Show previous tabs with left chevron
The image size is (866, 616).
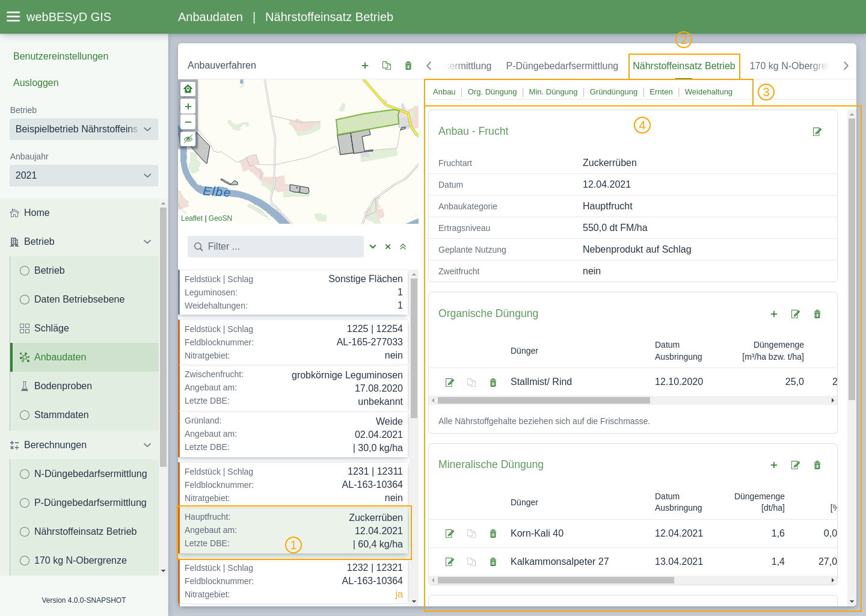coord(429,66)
